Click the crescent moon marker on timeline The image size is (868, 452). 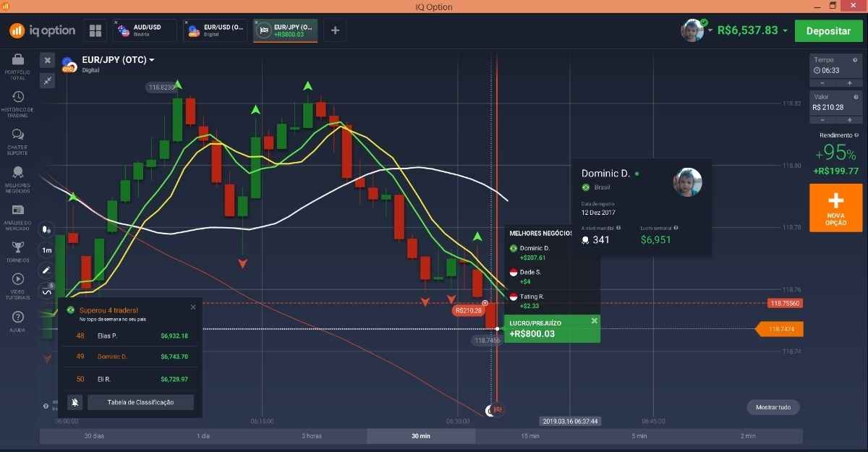pos(489,410)
